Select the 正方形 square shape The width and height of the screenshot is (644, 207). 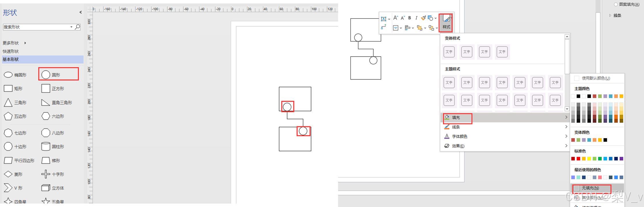pos(53,88)
